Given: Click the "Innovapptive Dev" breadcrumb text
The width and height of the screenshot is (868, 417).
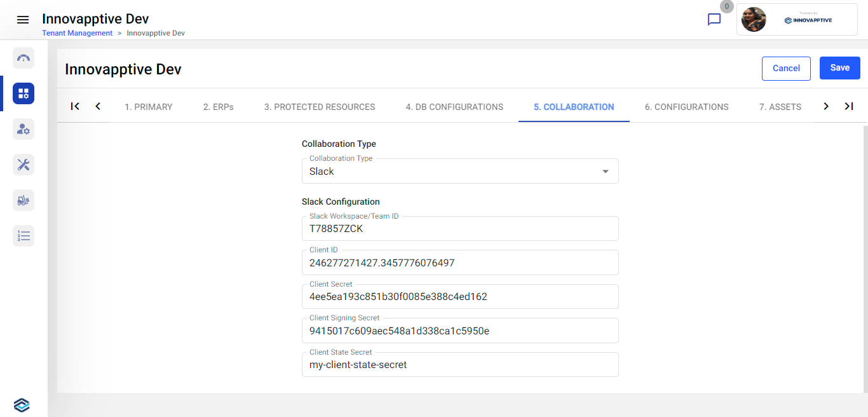Looking at the screenshot, I should click(x=156, y=33).
